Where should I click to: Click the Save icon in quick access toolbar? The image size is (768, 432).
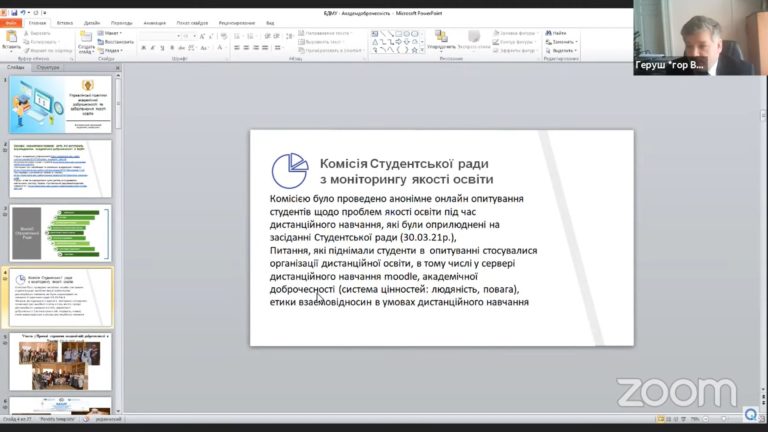(x=17, y=10)
